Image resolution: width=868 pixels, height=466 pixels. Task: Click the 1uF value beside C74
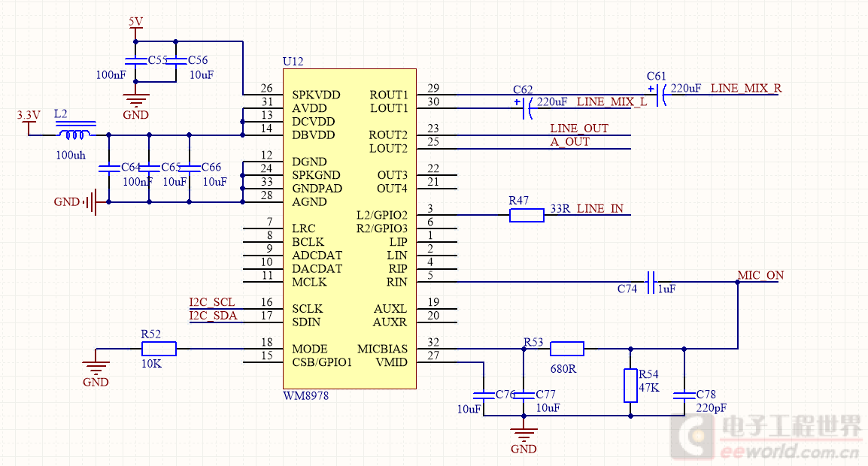tap(666, 289)
